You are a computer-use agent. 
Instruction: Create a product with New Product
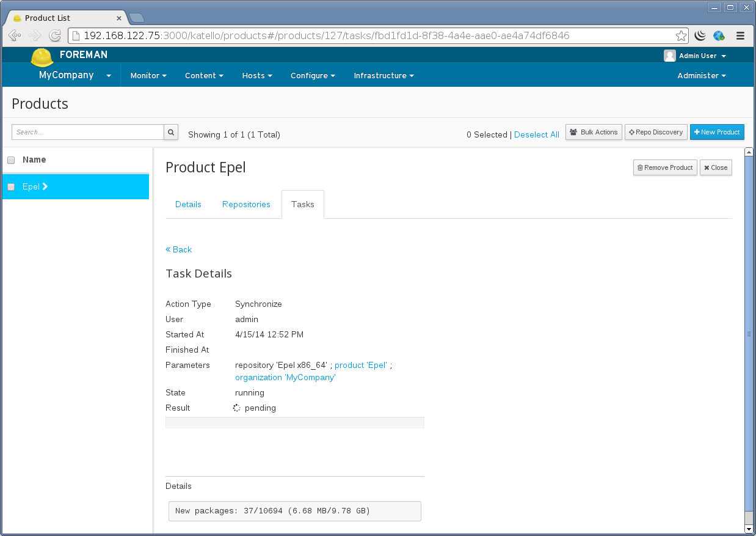click(717, 132)
